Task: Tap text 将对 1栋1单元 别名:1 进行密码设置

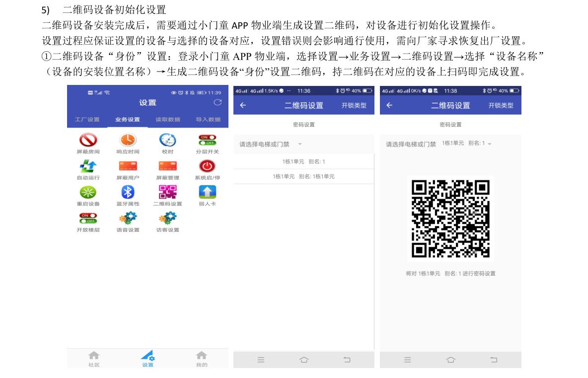Action: [450, 274]
